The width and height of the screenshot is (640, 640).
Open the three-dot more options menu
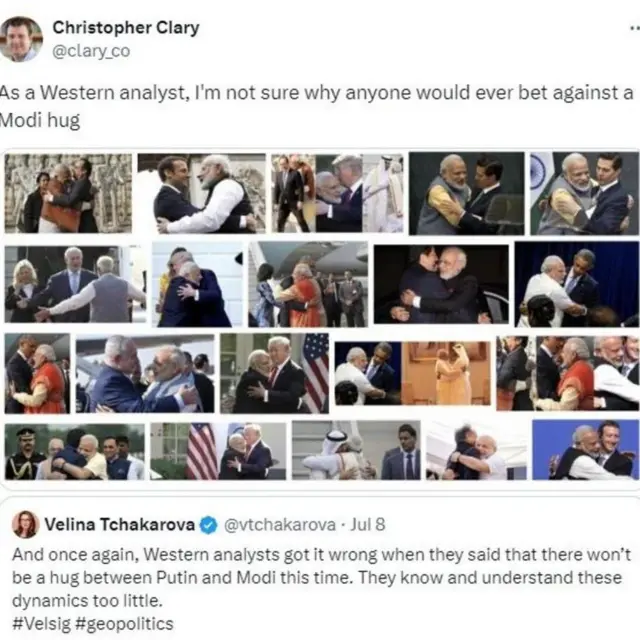635,28
